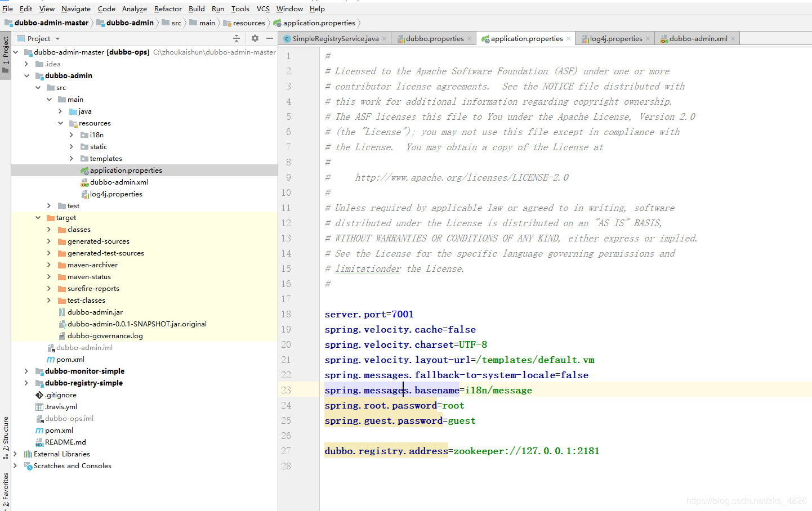Open the Build menu
Screen dimensions: 812x511
[197, 8]
